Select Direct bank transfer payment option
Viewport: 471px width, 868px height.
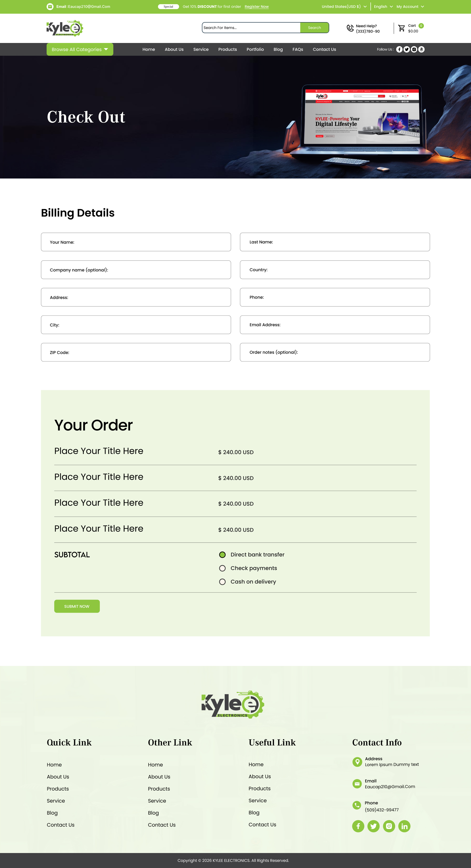coord(222,555)
